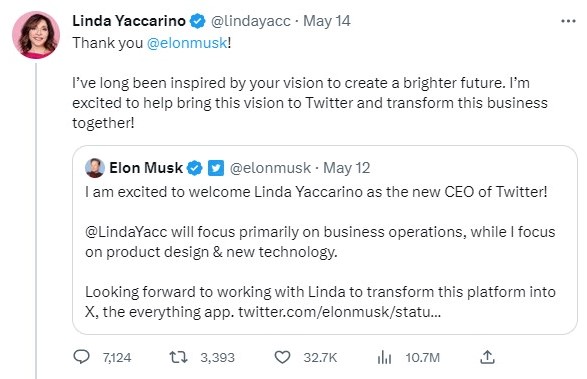Open Linda Yaccarino's profile picture

coord(36,35)
